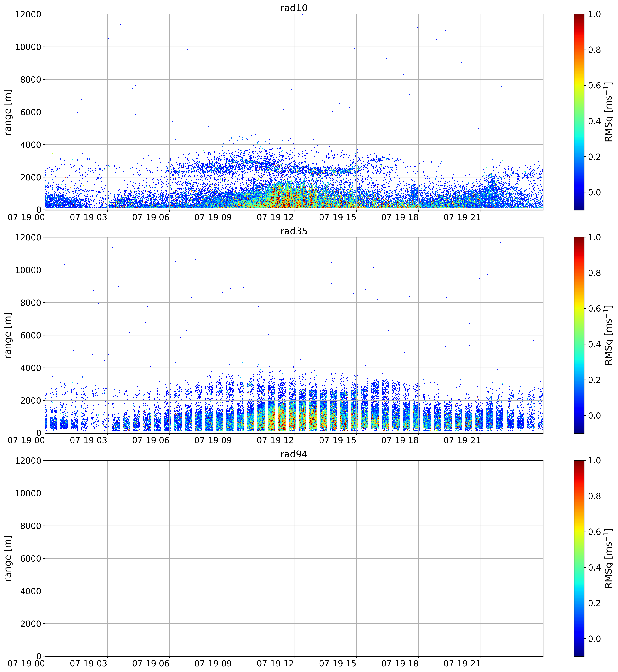Click the 8000 range tick on rad35
Screen dimensions: 618x672
pos(30,303)
